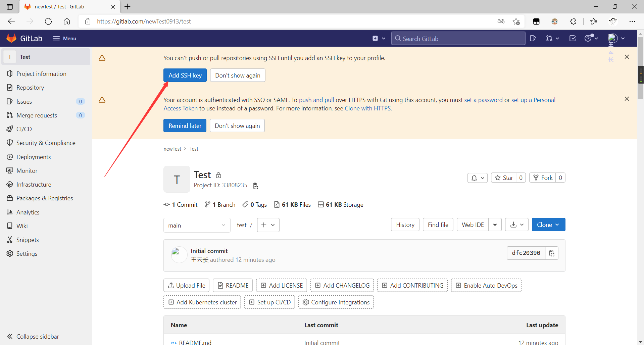Click the History button
Viewport: 644px width, 345px height.
tap(405, 225)
